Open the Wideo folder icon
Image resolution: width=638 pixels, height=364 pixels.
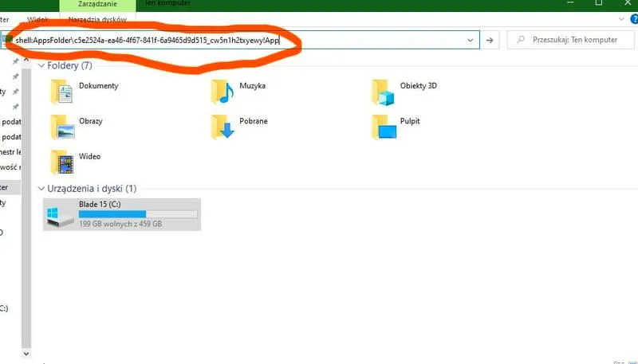click(62, 162)
